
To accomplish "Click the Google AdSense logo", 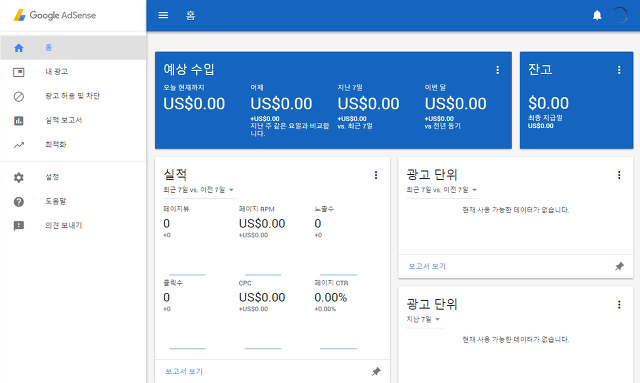I will point(55,15).
